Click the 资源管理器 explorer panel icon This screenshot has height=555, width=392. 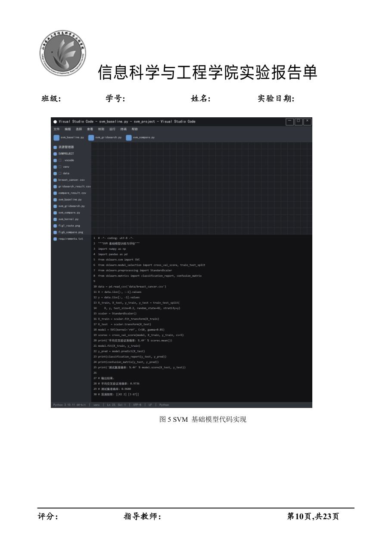pyautogui.click(x=55, y=147)
